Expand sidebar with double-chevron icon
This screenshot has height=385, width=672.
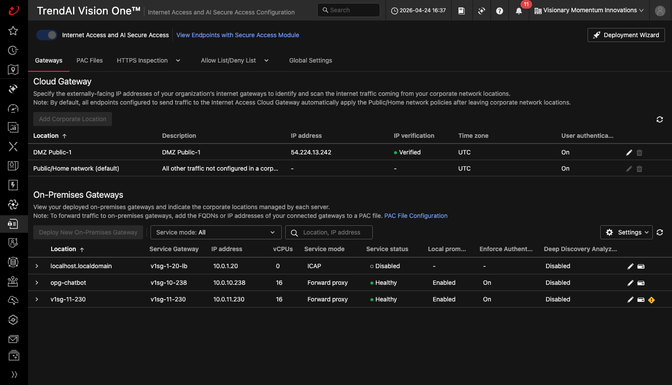point(14,374)
